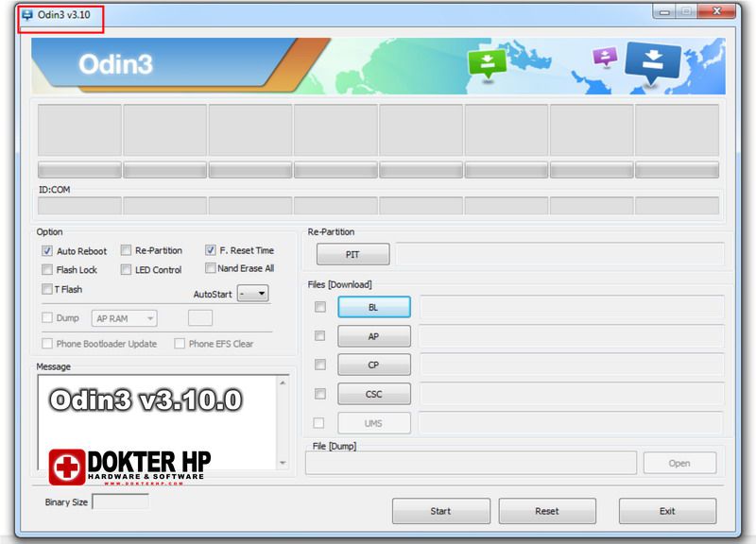Close the Odin3 window

pyautogui.click(x=716, y=11)
